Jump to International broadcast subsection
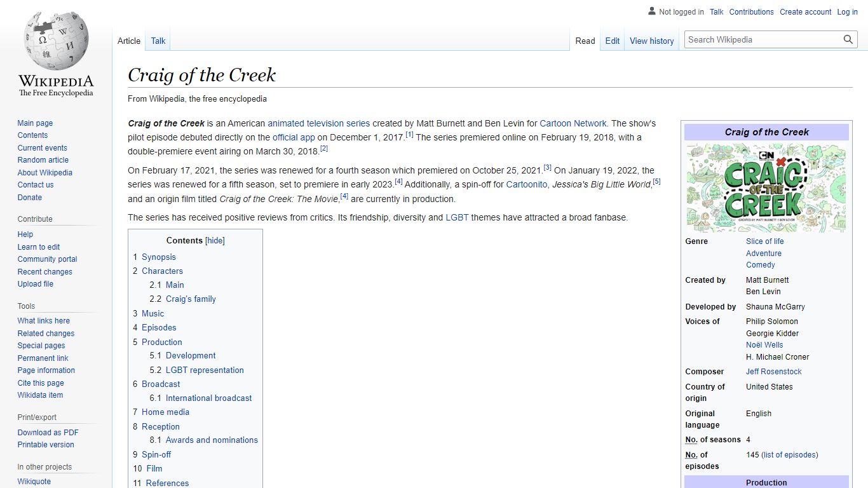Image resolution: width=868 pixels, height=488 pixels. coord(208,398)
